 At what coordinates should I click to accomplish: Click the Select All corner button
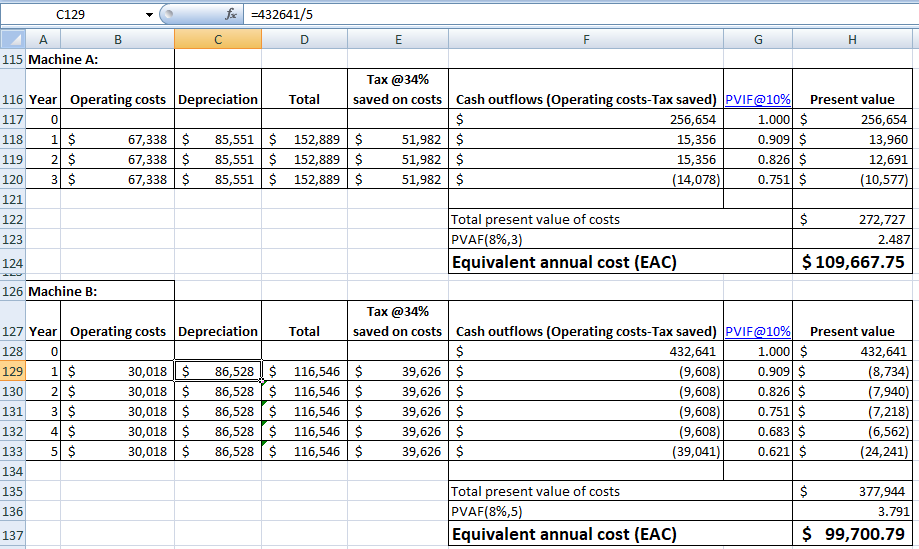13,39
